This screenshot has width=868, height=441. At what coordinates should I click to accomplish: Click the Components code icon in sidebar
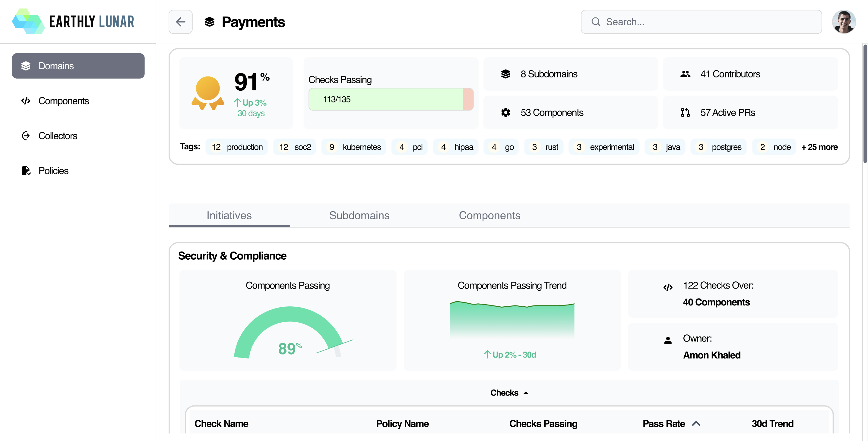26,101
